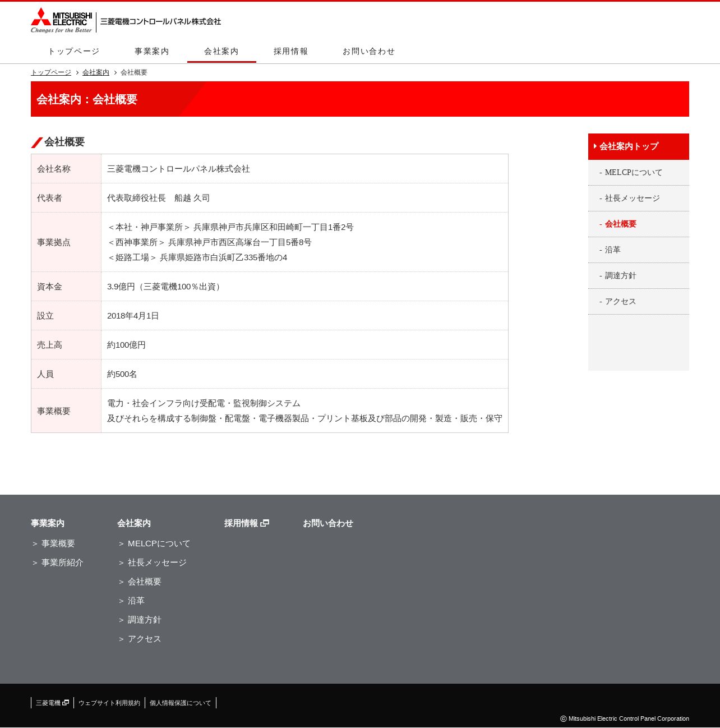Click footer heading 会社案内
720x728 pixels.
[134, 523]
